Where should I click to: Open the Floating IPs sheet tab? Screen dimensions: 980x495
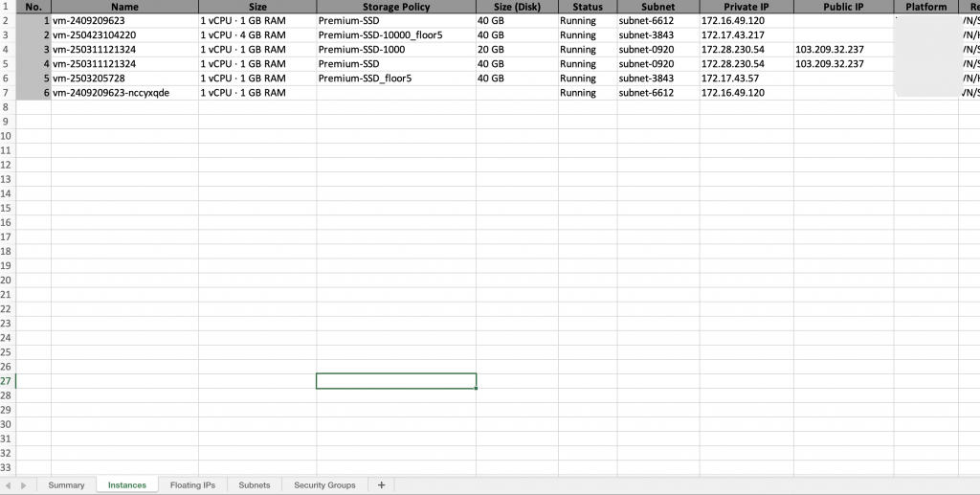click(x=192, y=485)
